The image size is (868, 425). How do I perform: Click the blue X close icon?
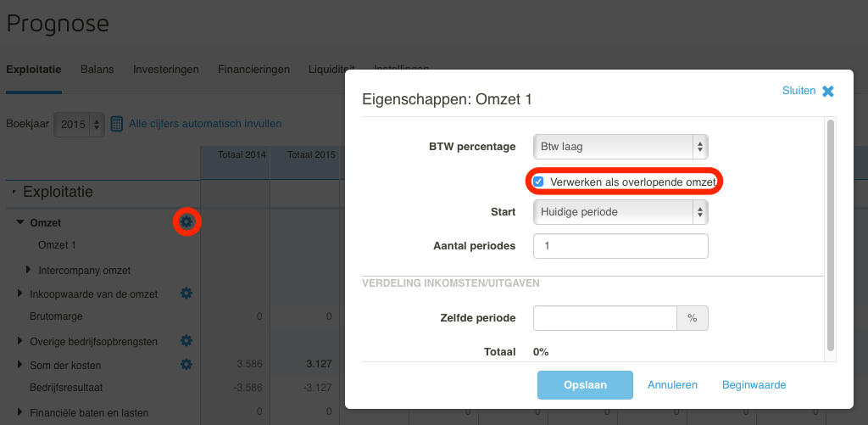point(827,91)
